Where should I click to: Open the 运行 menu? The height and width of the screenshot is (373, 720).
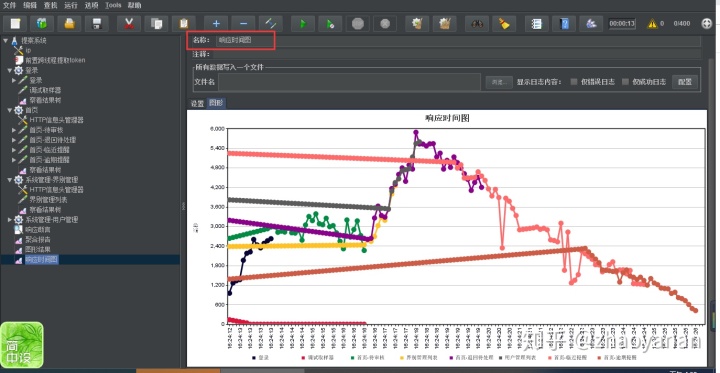pos(71,6)
